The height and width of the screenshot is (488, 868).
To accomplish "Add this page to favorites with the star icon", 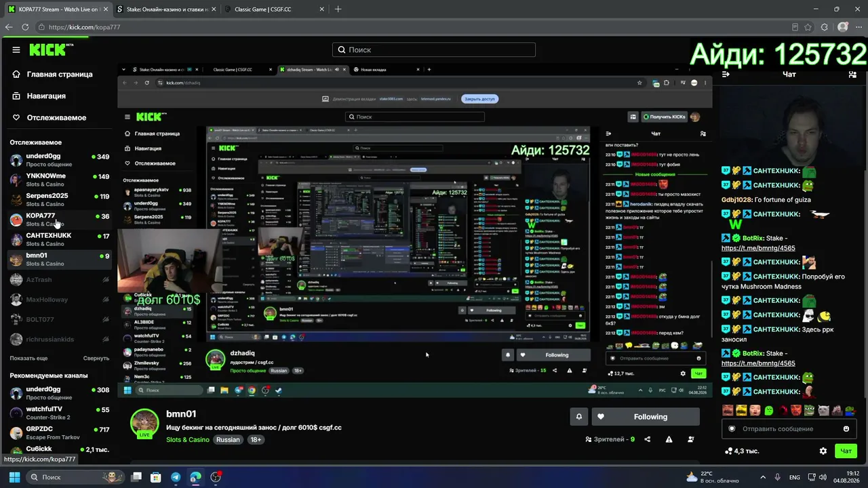I will (x=808, y=27).
